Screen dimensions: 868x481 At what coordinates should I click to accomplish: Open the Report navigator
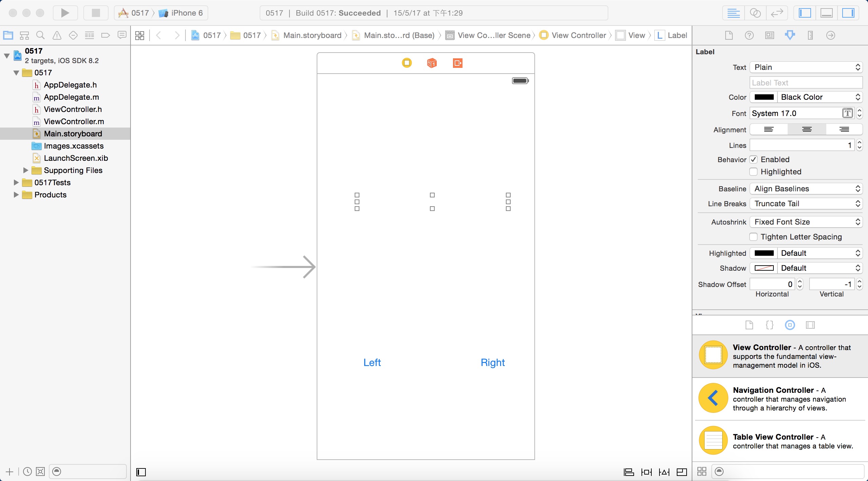[x=122, y=35]
